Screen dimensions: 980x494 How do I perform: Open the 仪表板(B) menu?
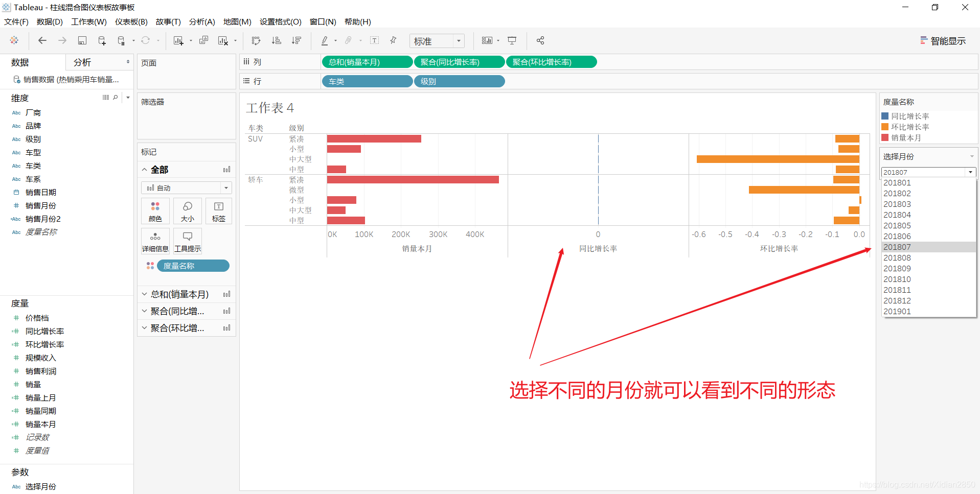pyautogui.click(x=131, y=21)
